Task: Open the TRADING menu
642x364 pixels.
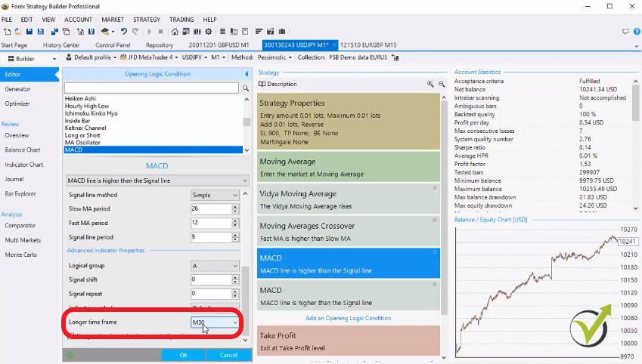Action: [x=181, y=20]
